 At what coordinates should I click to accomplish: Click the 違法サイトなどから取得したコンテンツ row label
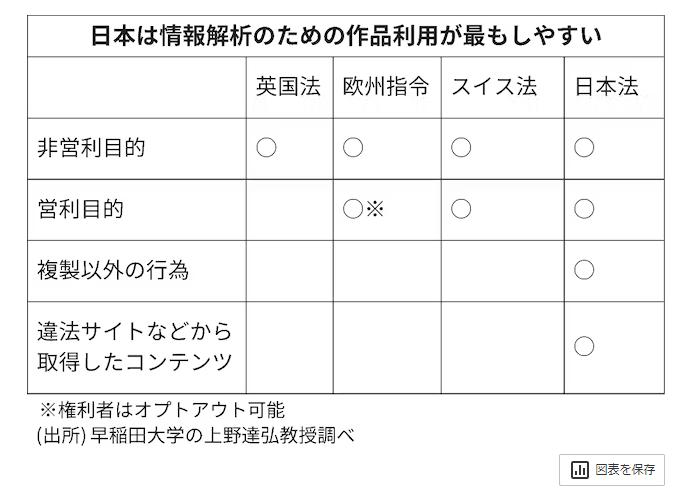(x=134, y=346)
